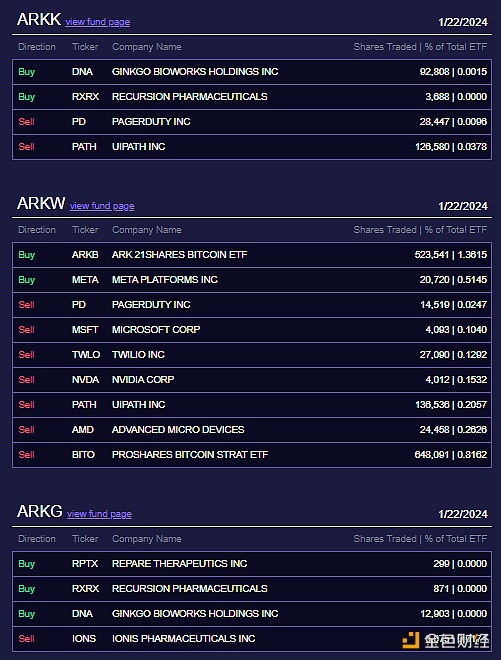Click the value 12,903 | 0.0000

click(453, 614)
